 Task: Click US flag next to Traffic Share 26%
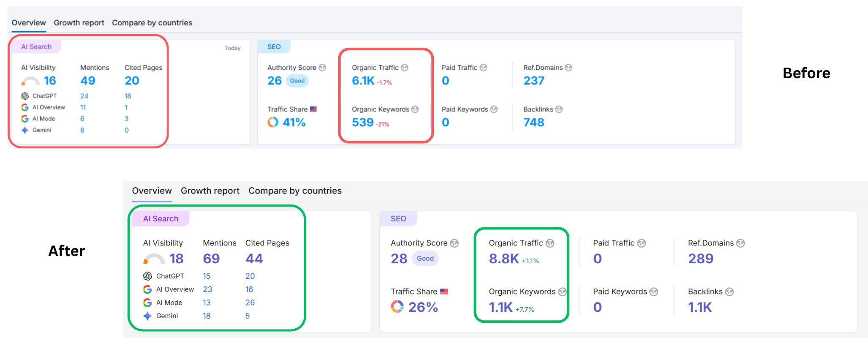(x=444, y=292)
